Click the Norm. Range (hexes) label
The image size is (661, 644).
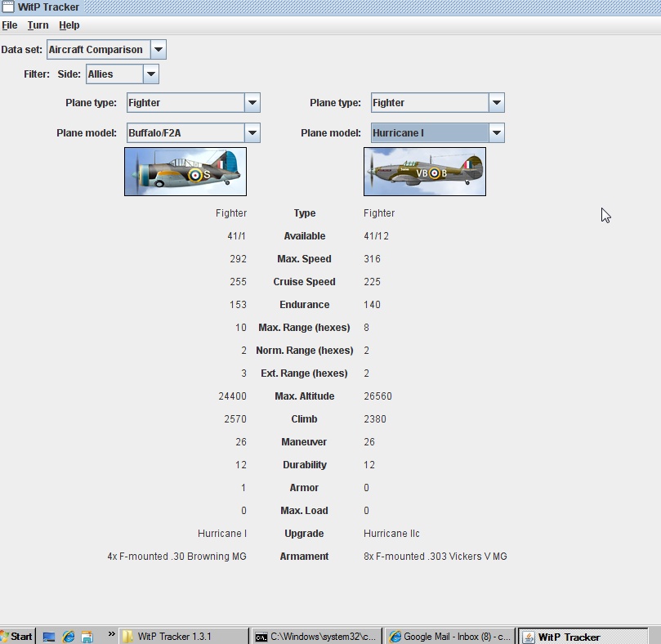pos(305,351)
